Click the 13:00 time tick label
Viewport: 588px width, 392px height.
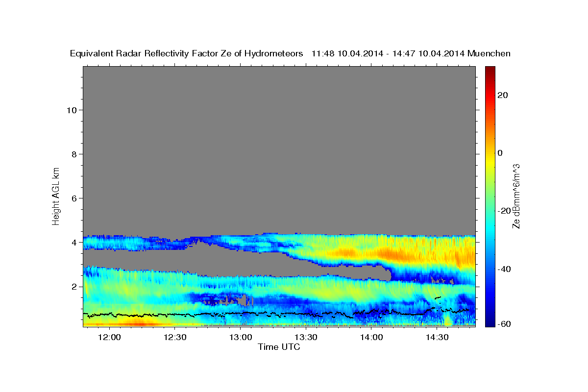tap(241, 338)
